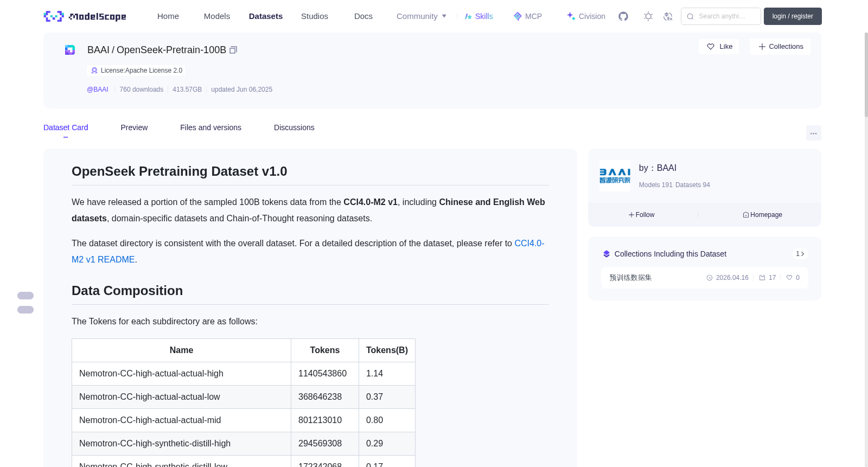Click the BAAI organization logo
Viewport: 868px width, 467px height.
click(x=615, y=176)
